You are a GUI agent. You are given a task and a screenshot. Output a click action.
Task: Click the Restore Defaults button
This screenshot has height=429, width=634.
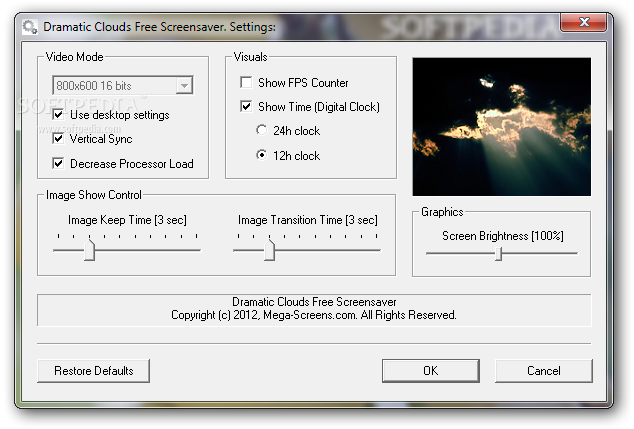pos(93,371)
